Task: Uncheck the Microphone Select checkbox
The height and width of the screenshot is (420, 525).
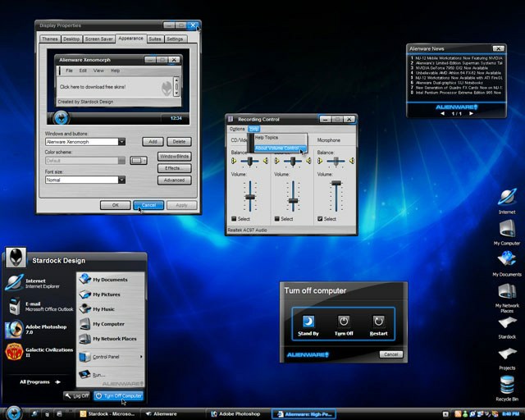Action: [320, 219]
